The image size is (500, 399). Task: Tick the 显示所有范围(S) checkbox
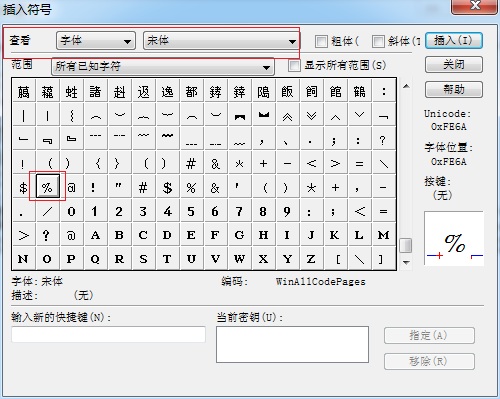coord(294,65)
